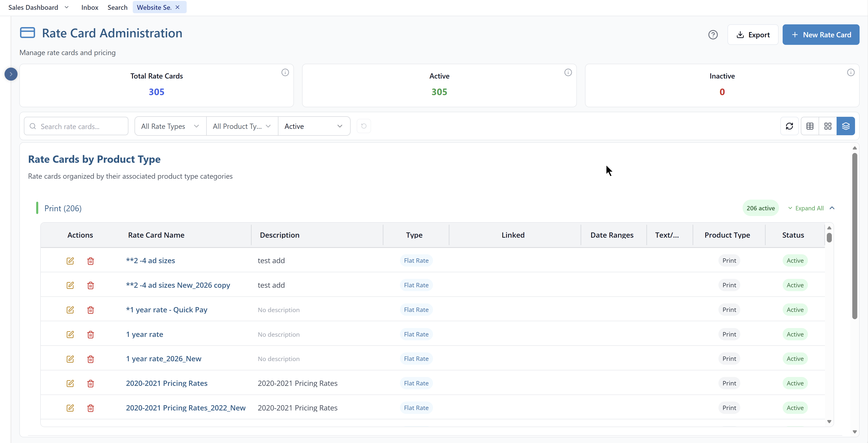Screen dimensions: 868x443
Task: Open the help question mark icon
Action: point(713,35)
